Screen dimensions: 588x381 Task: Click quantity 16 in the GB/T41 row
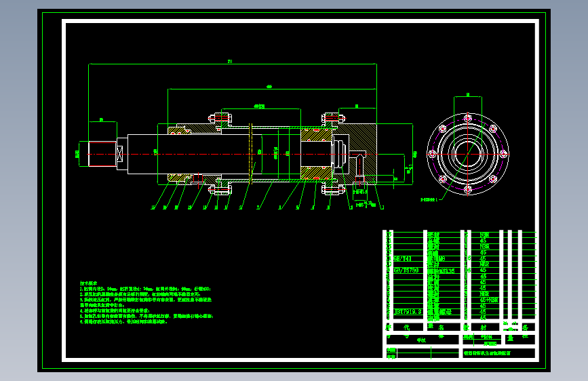tap(467, 258)
